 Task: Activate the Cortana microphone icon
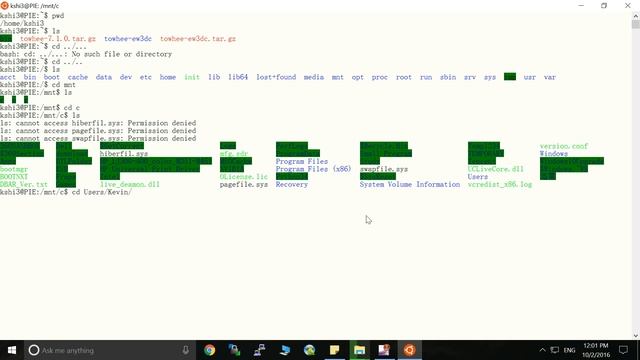point(185,350)
